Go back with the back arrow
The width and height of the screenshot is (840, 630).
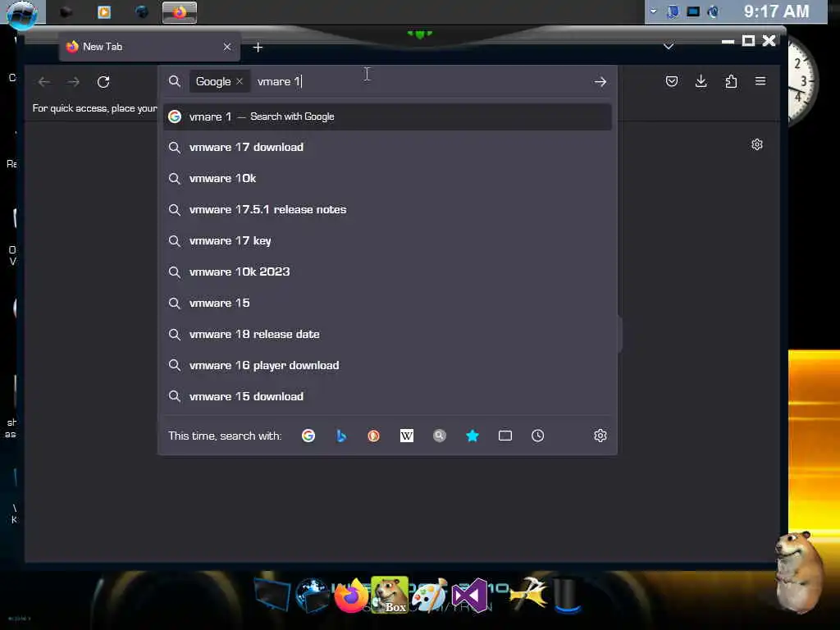44,81
